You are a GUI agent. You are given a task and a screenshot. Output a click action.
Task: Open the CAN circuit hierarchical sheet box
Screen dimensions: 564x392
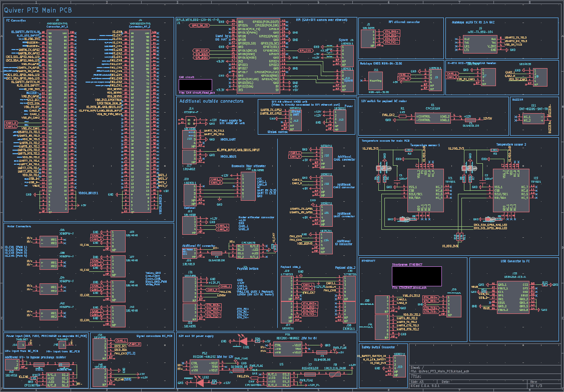tap(195, 85)
